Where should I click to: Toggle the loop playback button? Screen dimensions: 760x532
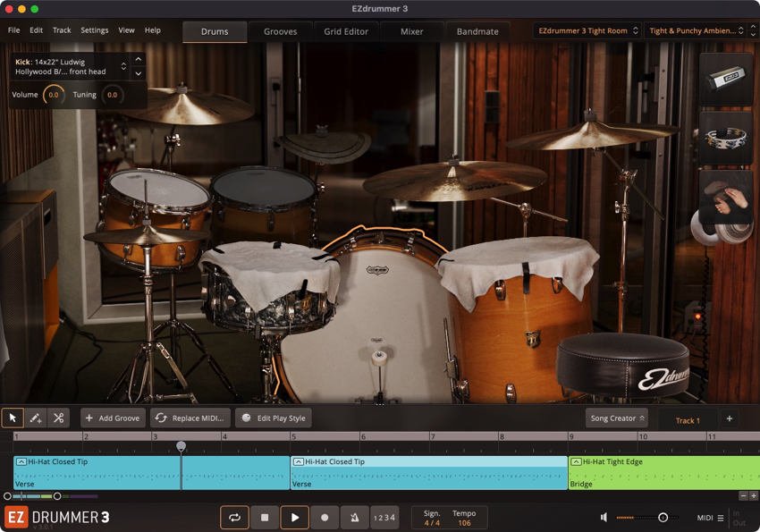point(234,518)
